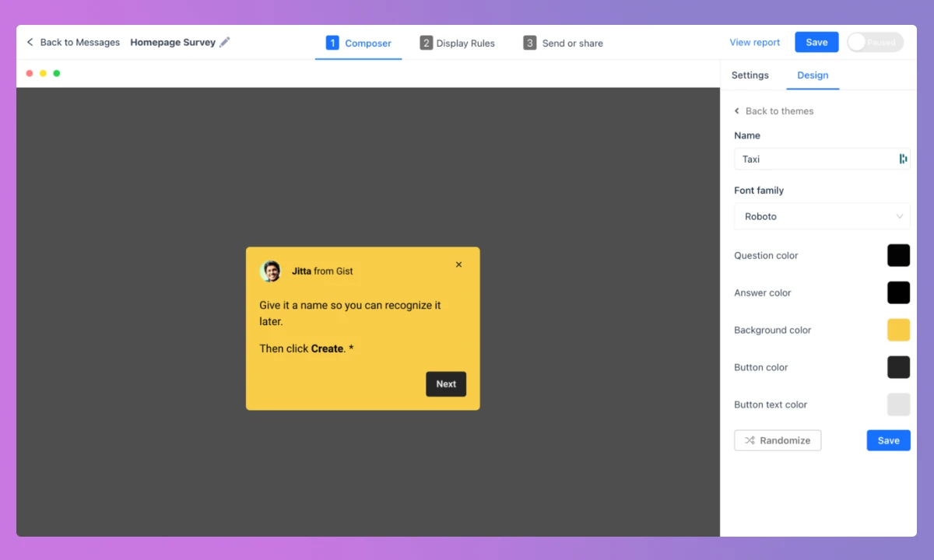
Task: Open the Button text color swatch
Action: pyautogui.click(x=898, y=404)
